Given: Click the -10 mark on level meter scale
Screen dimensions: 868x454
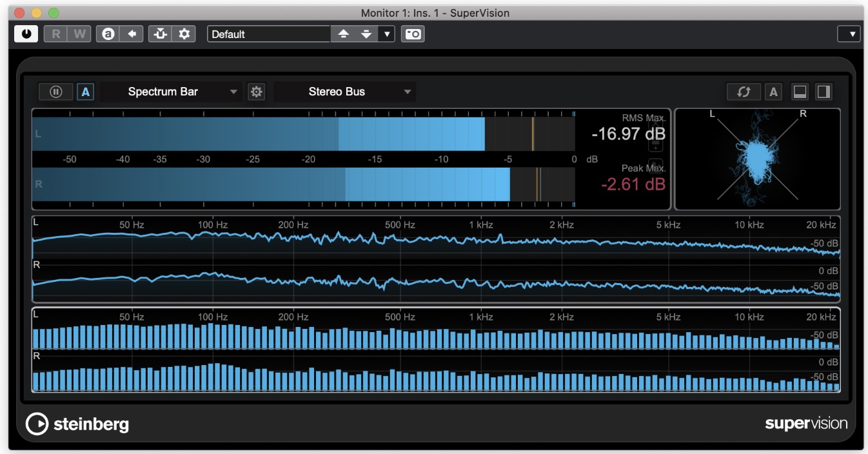Looking at the screenshot, I should click(440, 159).
